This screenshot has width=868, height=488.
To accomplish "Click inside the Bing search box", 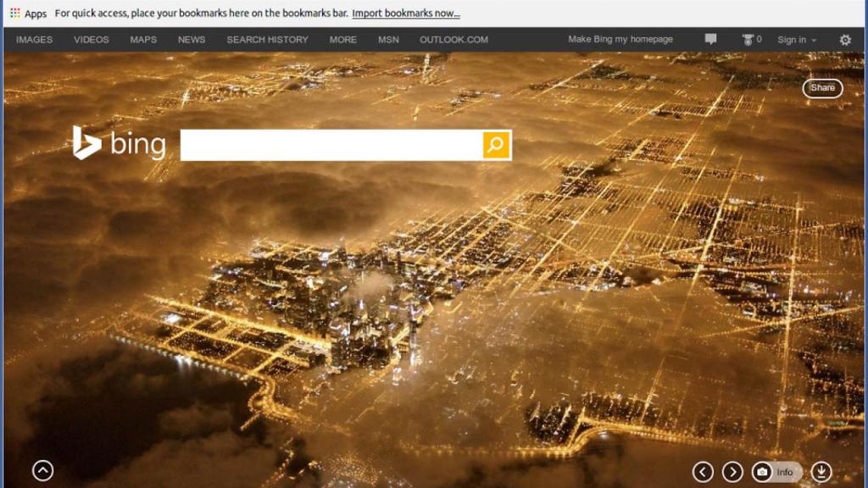I will [331, 144].
